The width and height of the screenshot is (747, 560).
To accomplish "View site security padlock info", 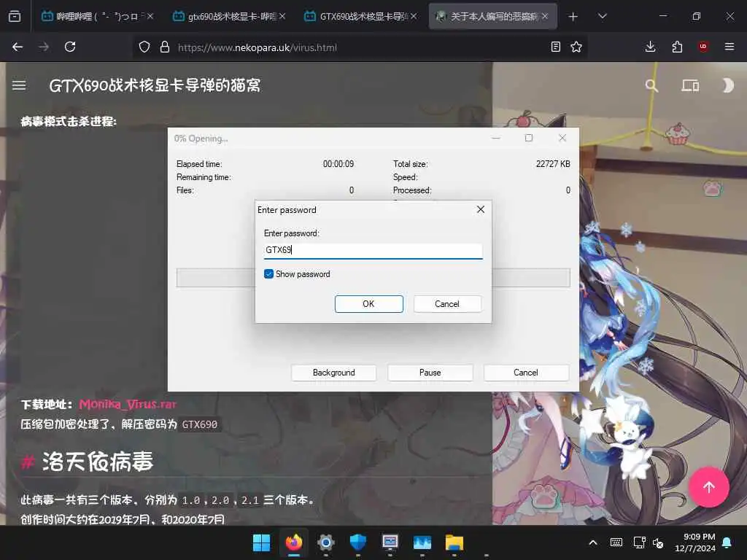I will (x=165, y=47).
